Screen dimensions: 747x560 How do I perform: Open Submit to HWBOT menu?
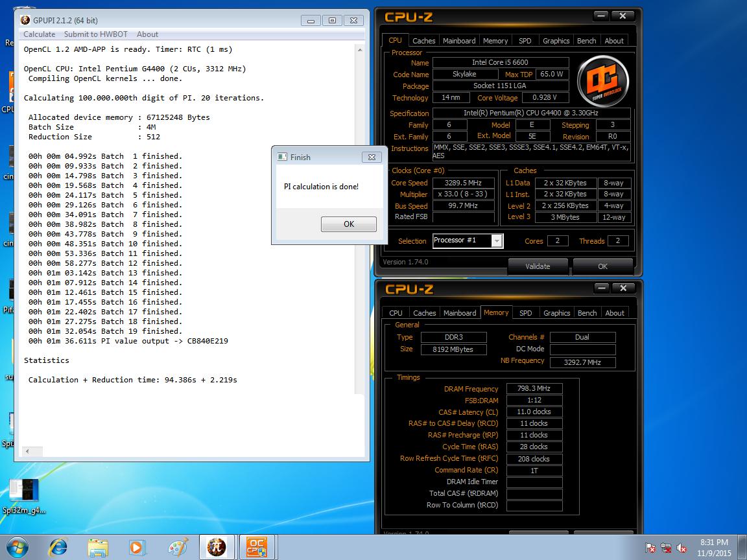(96, 34)
